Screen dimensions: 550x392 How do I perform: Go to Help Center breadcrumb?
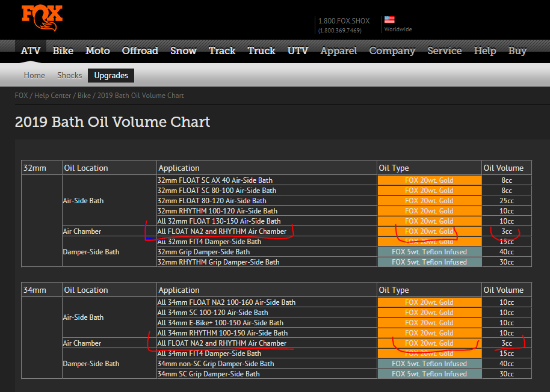[52, 96]
